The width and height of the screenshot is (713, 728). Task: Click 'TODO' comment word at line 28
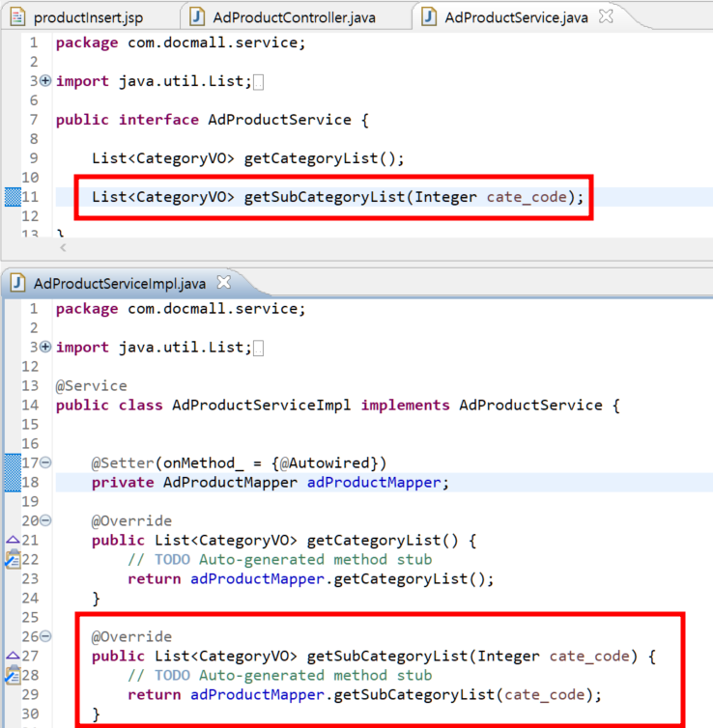(172, 675)
